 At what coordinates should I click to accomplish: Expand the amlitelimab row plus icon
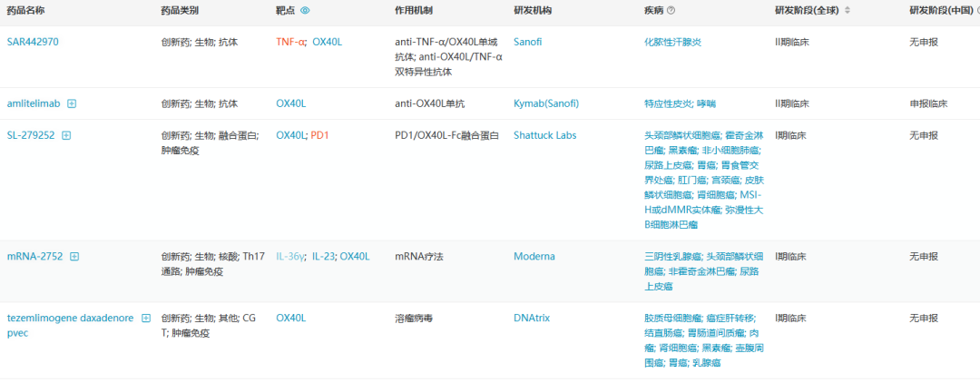click(x=72, y=103)
